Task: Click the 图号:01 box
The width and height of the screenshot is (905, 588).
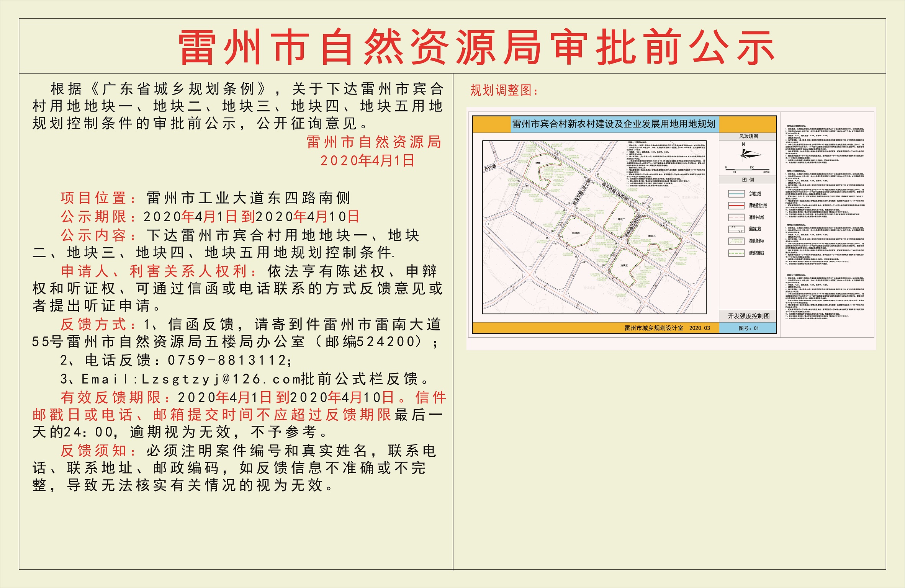Action: pyautogui.click(x=748, y=328)
